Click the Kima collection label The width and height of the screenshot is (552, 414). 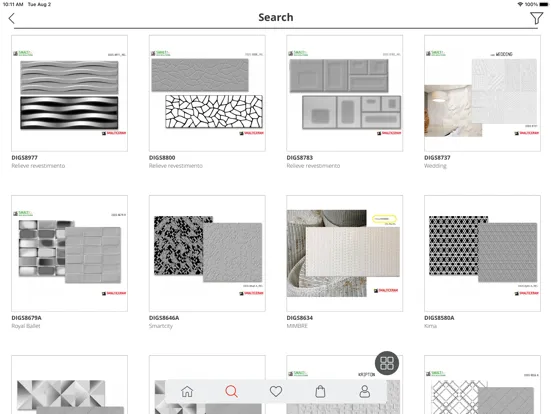click(431, 326)
